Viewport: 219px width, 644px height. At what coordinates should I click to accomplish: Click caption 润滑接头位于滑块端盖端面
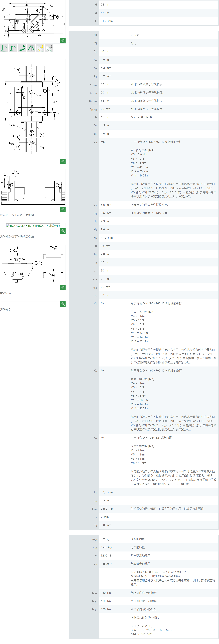(x=17, y=237)
